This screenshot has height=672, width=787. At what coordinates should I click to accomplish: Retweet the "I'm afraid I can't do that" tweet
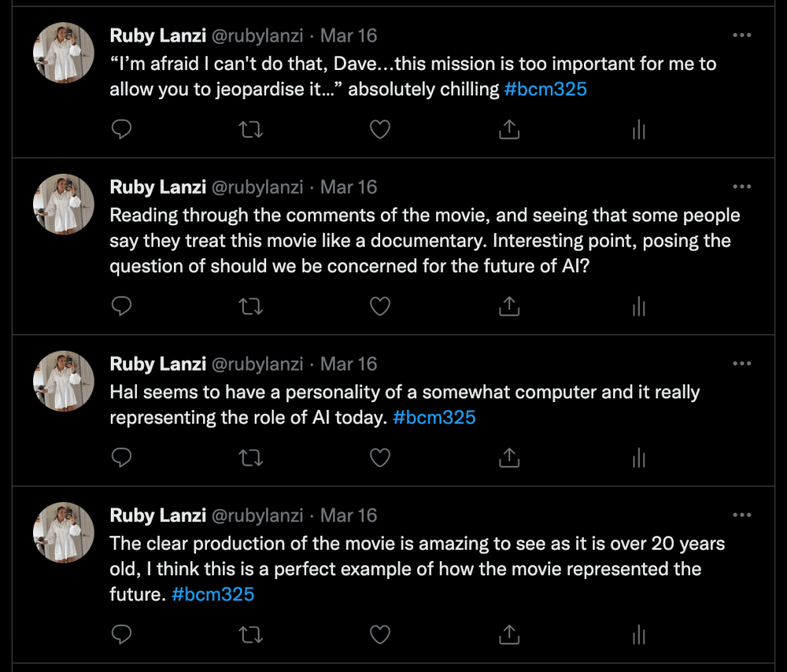251,130
